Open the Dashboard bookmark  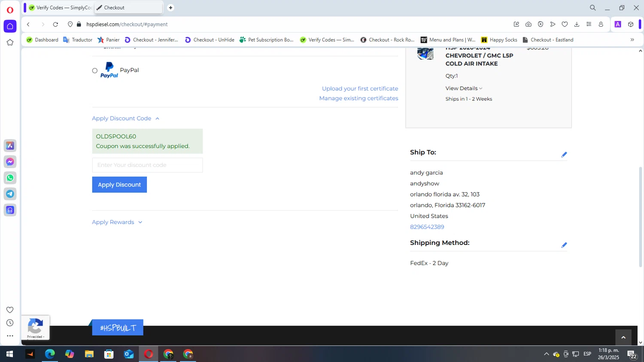(x=43, y=40)
